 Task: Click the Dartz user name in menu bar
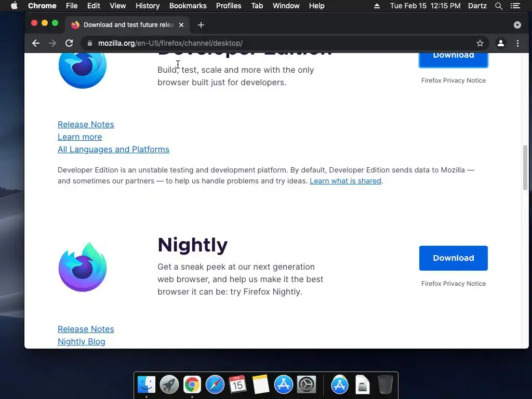coord(477,6)
